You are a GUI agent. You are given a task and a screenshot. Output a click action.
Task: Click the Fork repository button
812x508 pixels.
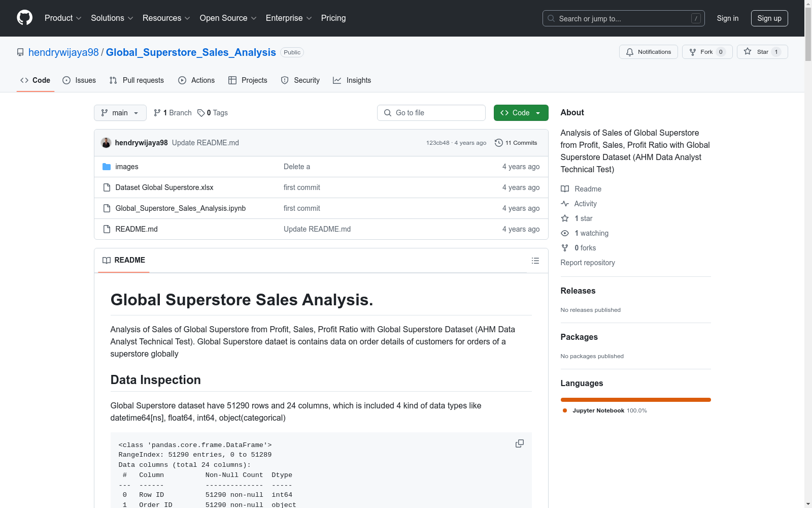pyautogui.click(x=707, y=52)
